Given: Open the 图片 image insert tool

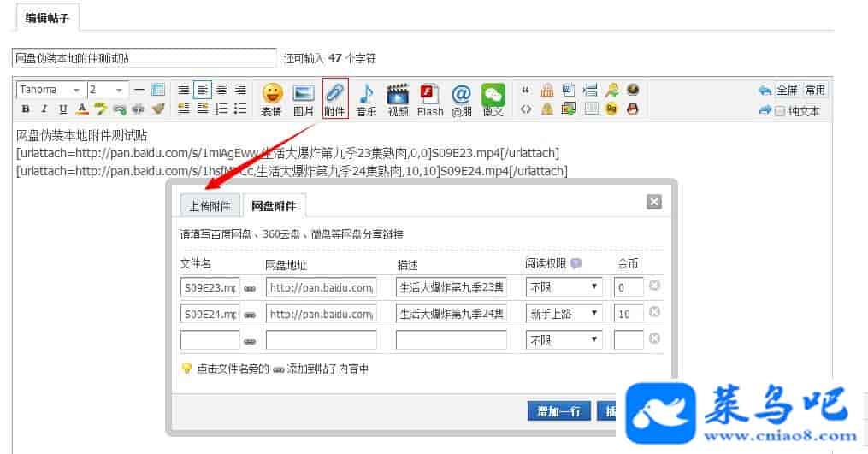Looking at the screenshot, I should (x=304, y=100).
